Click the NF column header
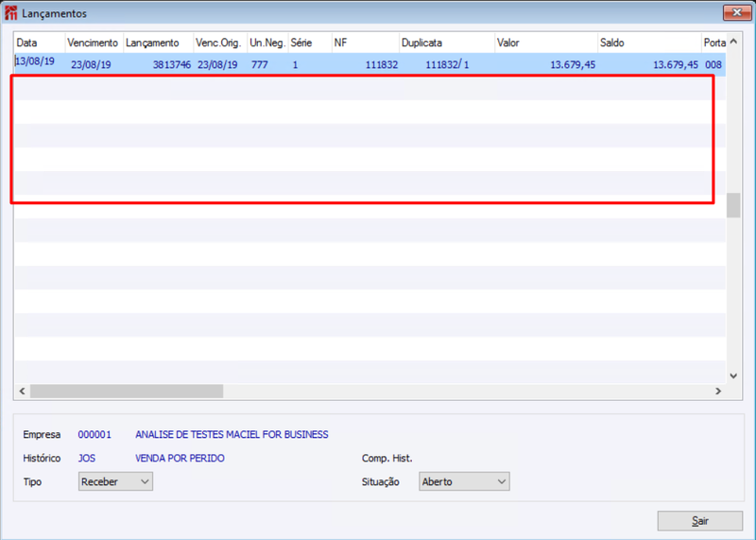756x540 pixels. pos(366,43)
